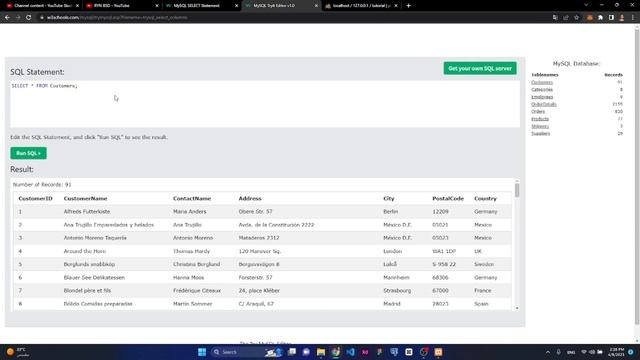Screen dimensions: 640x360
Task: Open the Chrome three-dot menu
Action: pyautogui.click(x=633, y=18)
